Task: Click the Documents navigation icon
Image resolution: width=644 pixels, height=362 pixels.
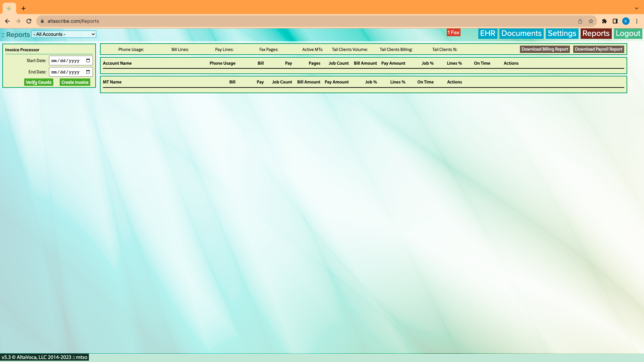Action: click(x=521, y=34)
